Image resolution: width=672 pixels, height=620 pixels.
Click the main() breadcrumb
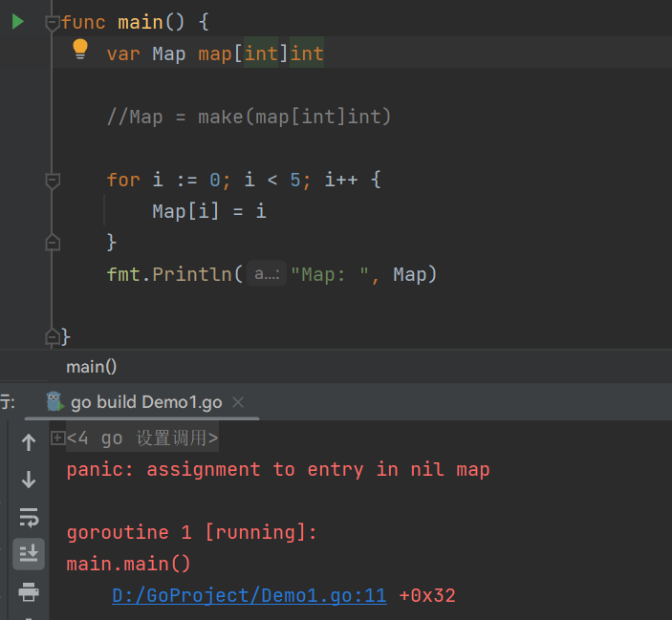pyautogui.click(x=91, y=366)
